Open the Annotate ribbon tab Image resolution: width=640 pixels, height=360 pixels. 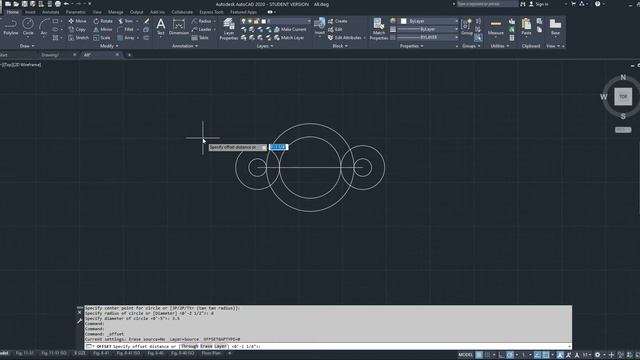coord(51,12)
